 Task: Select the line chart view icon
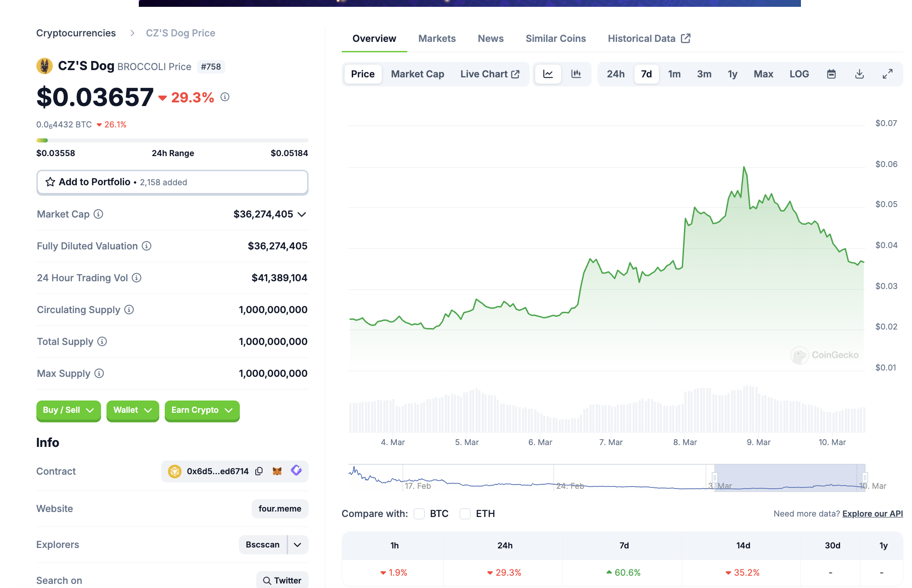click(548, 74)
